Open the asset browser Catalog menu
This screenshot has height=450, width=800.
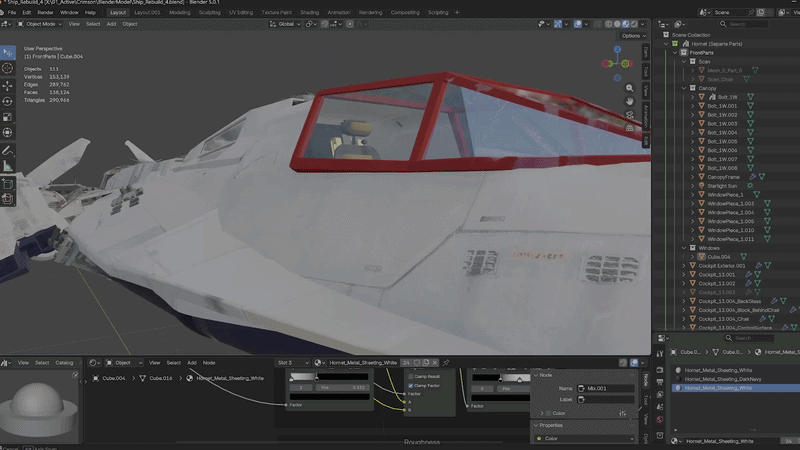pos(64,363)
